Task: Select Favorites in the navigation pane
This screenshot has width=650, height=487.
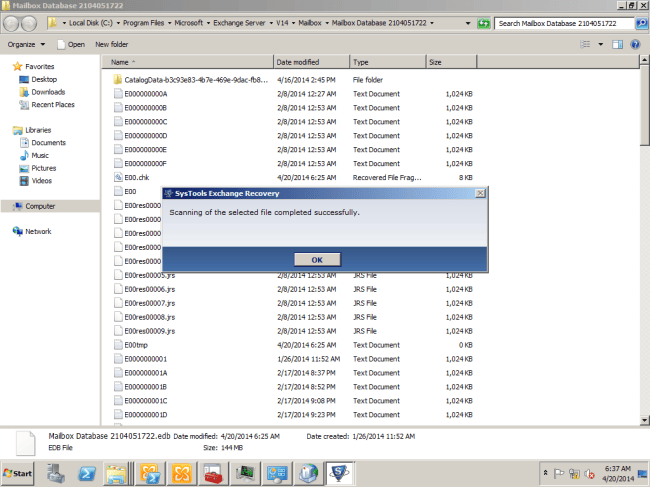Action: pos(39,66)
